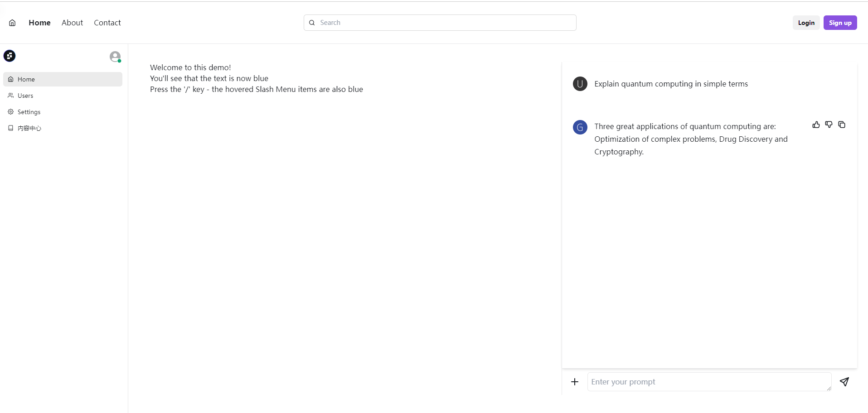Click the text 'Welcome to this demo!'
Viewport: 868px width, 413px height.
190,67
